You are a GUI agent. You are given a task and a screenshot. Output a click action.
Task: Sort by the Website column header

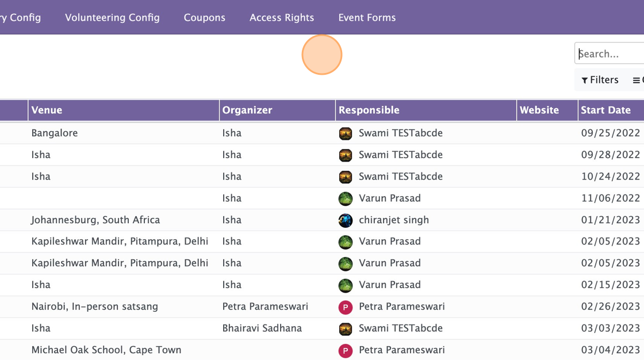547,110
